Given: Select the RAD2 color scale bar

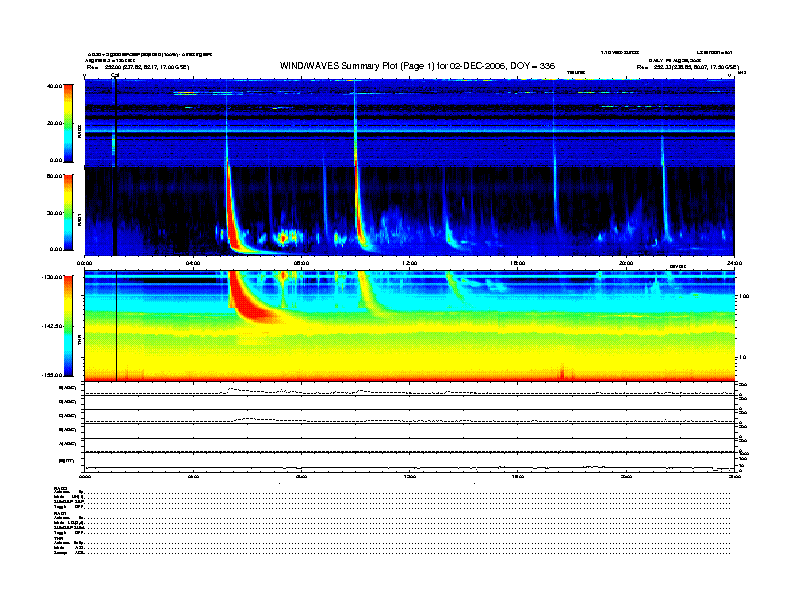Looking at the screenshot, I should pyautogui.click(x=68, y=123).
